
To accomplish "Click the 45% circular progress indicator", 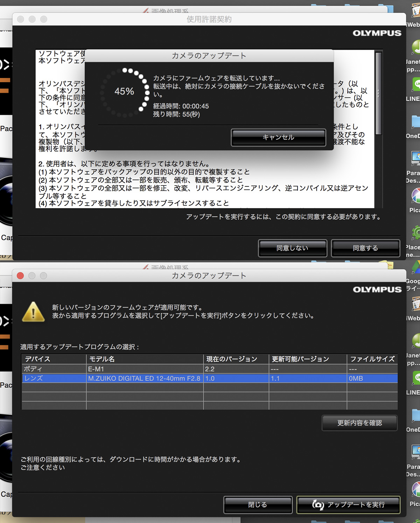I will (x=125, y=92).
